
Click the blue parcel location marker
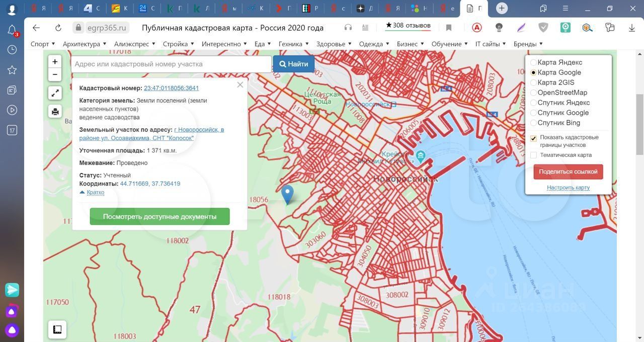pos(287,194)
